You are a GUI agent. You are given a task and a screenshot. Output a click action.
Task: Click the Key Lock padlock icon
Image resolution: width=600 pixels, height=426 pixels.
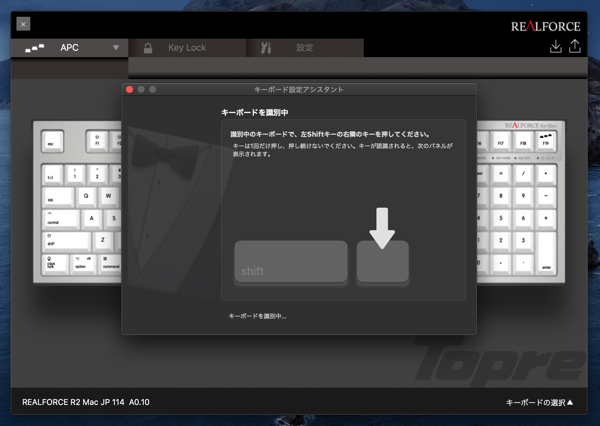(148, 48)
